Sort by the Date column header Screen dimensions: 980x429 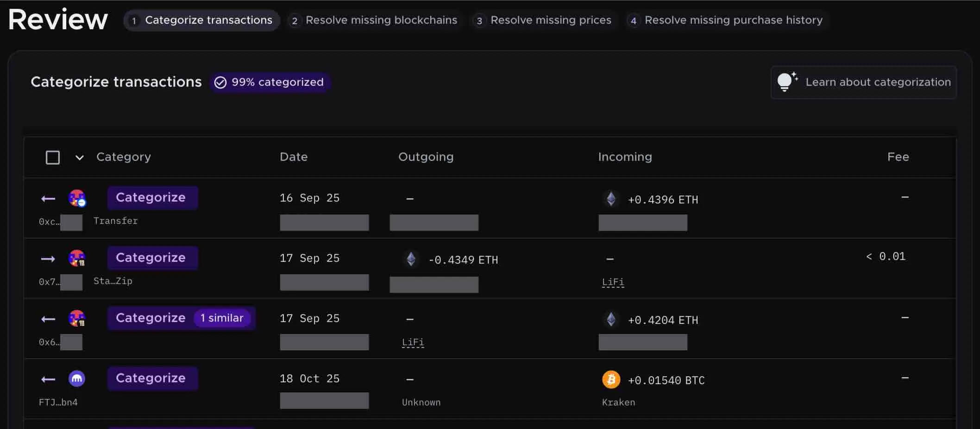pyautogui.click(x=294, y=157)
